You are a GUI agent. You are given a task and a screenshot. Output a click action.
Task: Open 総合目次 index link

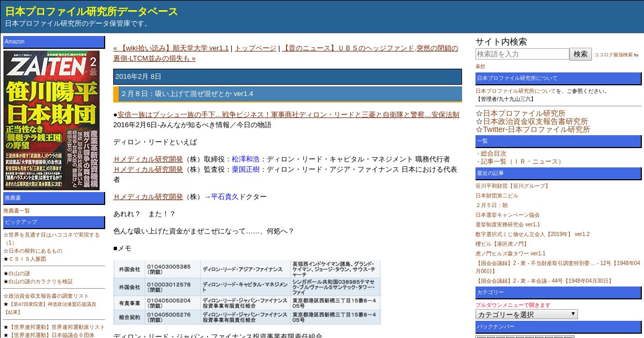[493, 153]
